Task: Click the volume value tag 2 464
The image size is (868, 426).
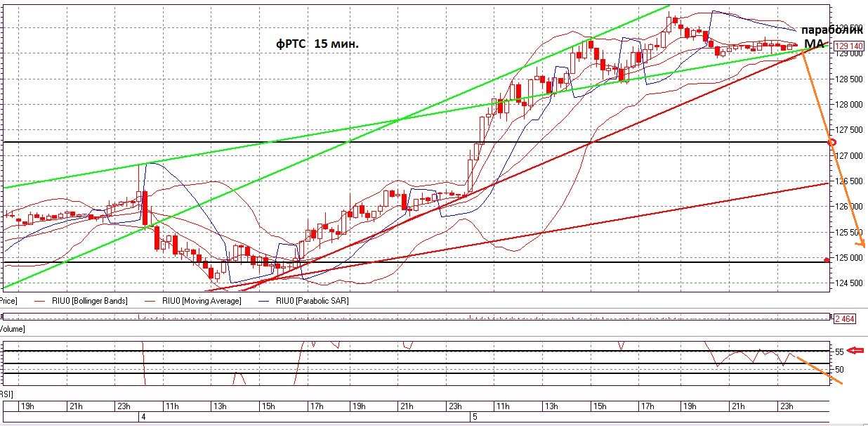Action: tap(846, 318)
